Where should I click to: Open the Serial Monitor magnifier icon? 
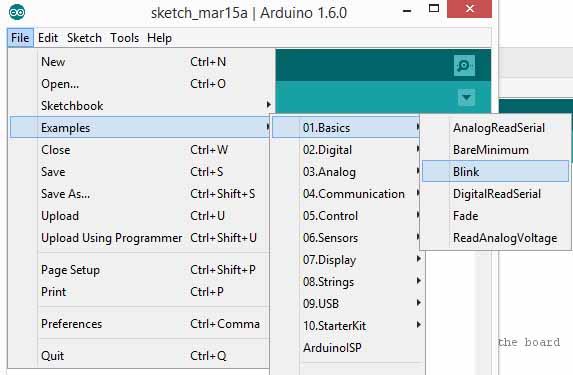(464, 65)
